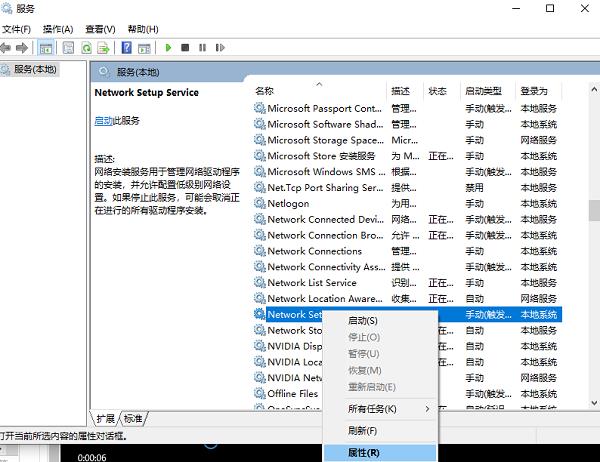The width and height of the screenshot is (600, 462).
Task: Expand 所有任务(K) submenu arrow
Action: click(x=427, y=409)
